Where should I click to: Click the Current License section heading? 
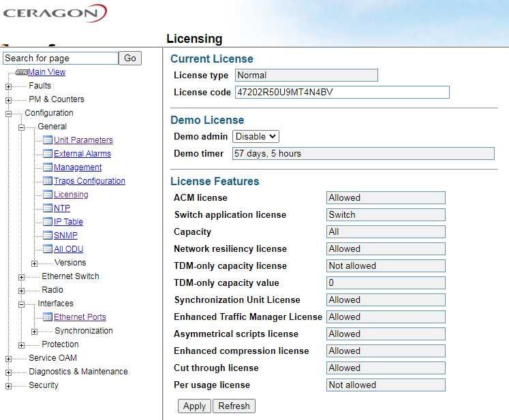tap(212, 59)
